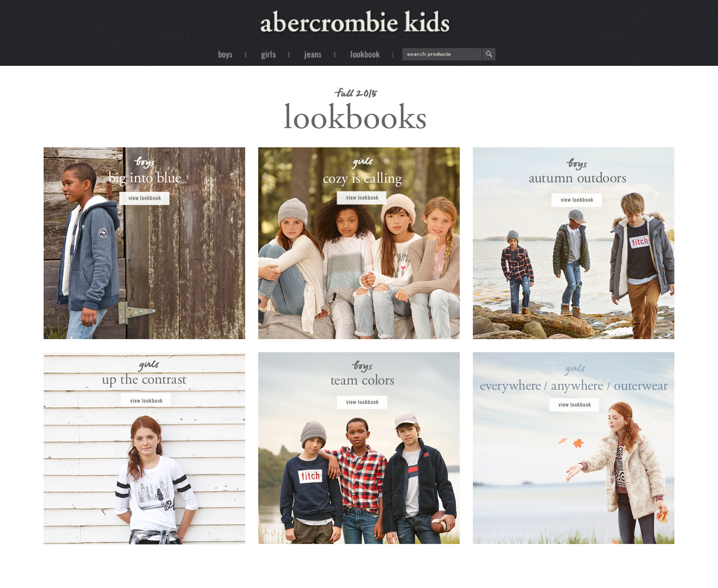Open the girls menu item
Screen dimensions: 718x588
coord(268,54)
